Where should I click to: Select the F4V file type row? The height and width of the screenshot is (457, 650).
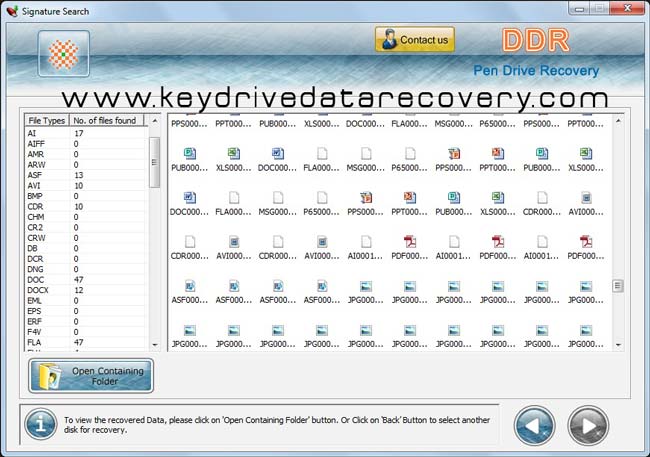point(86,332)
